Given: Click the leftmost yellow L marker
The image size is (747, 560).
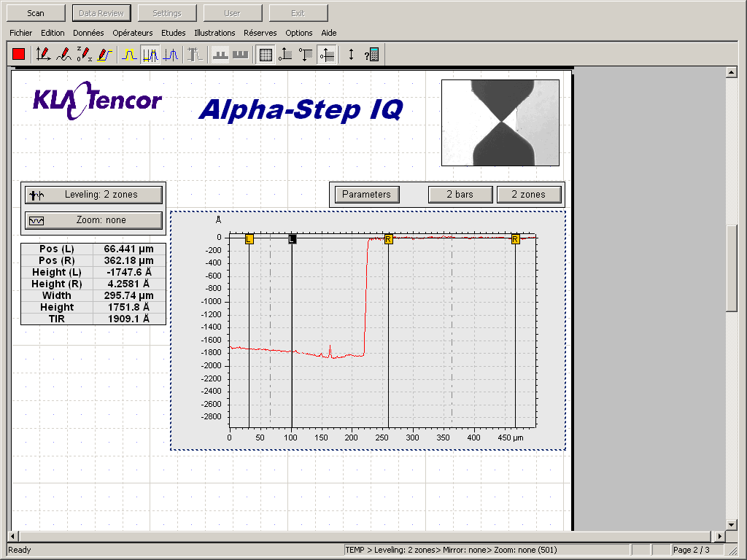Looking at the screenshot, I should pos(249,239).
